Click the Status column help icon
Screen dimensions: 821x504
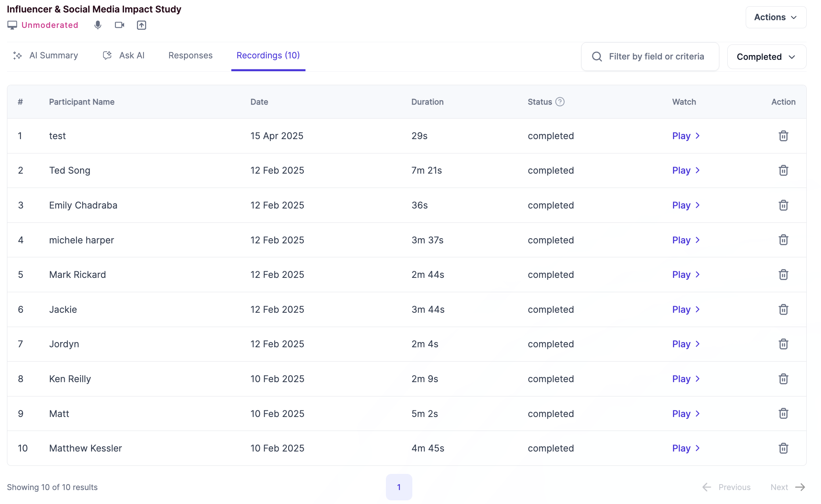[x=560, y=102]
